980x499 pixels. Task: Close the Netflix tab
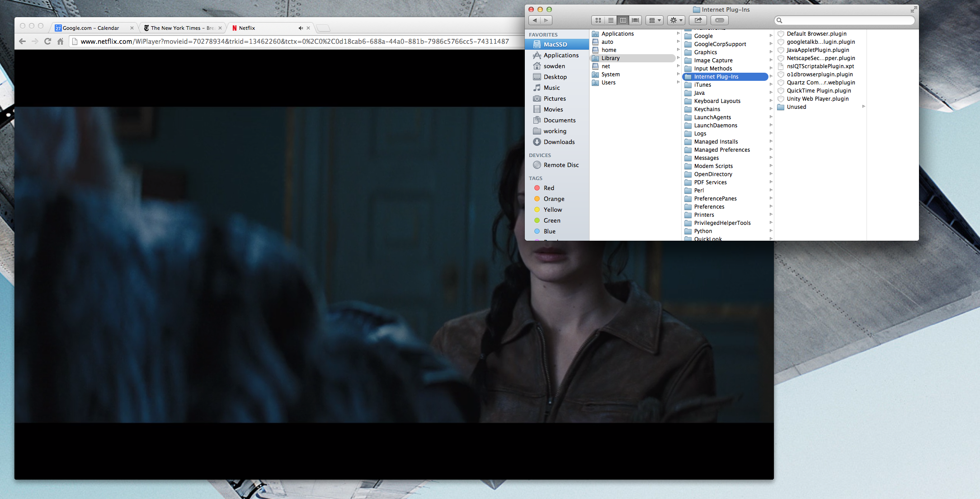click(308, 28)
